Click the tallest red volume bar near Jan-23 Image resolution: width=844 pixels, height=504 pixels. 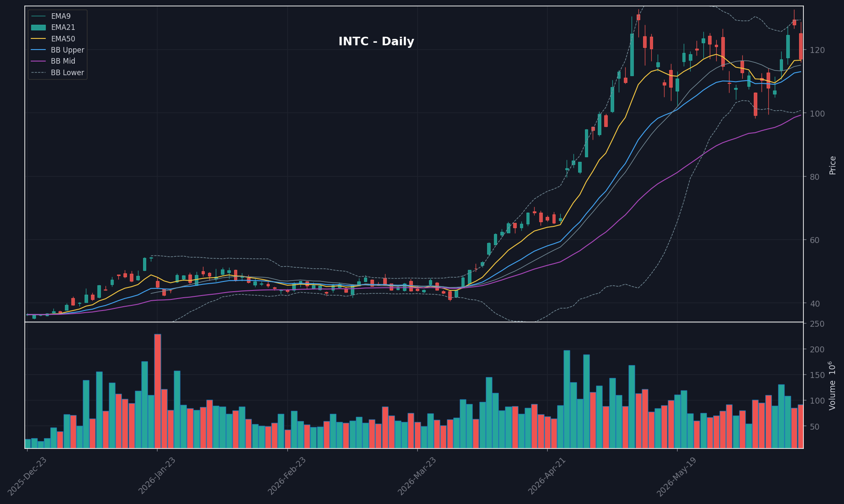(158, 391)
